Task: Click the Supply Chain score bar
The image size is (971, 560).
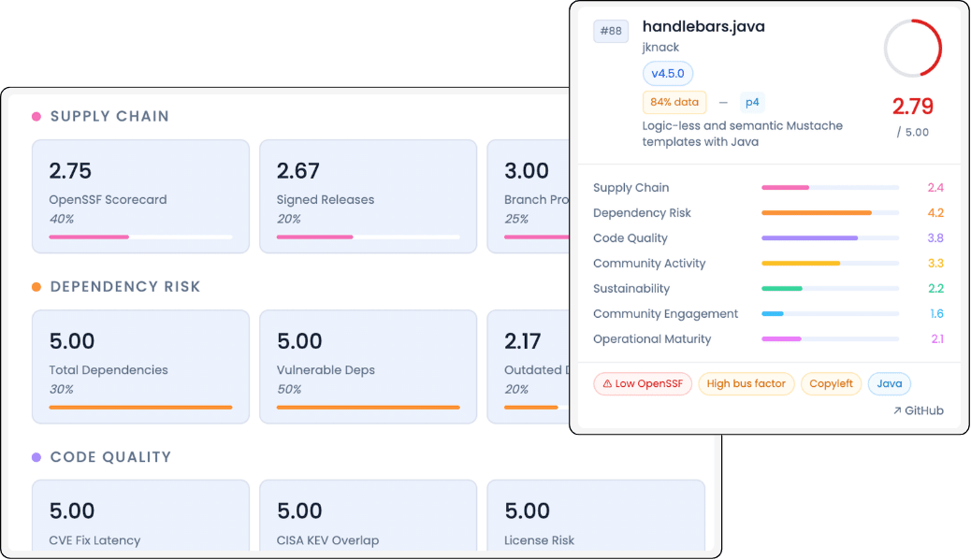Action: pyautogui.click(x=830, y=188)
